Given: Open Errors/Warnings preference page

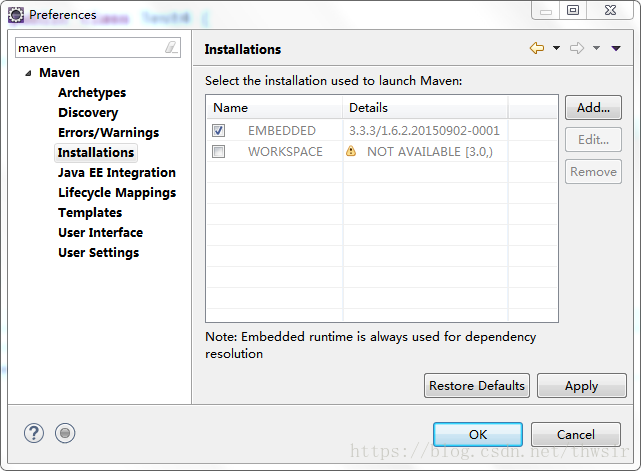Looking at the screenshot, I should coord(108,133).
